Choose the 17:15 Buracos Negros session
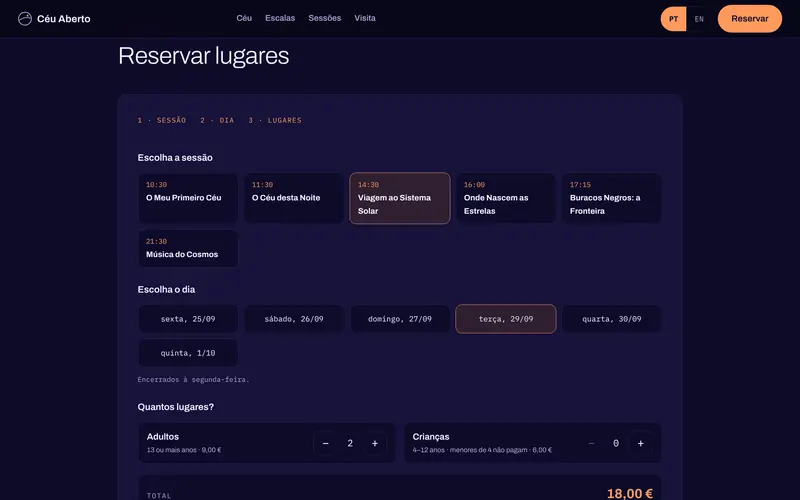800x500 pixels. coord(612,198)
